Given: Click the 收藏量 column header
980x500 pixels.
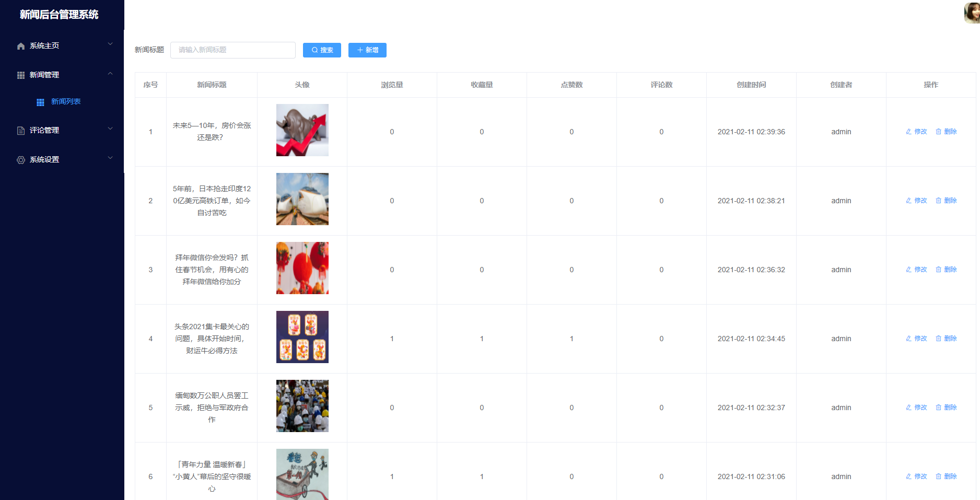Looking at the screenshot, I should point(482,85).
